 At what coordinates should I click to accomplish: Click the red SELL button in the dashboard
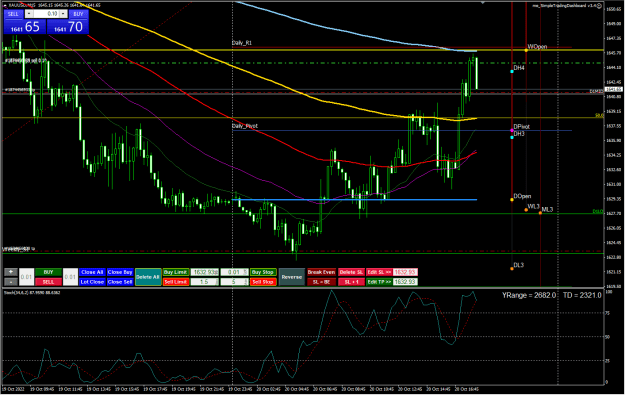click(x=48, y=282)
